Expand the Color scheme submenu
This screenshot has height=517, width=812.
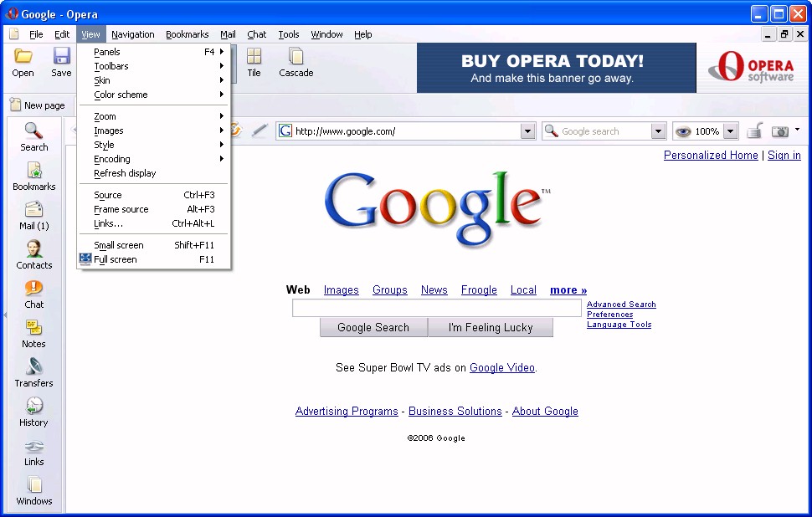(x=154, y=95)
